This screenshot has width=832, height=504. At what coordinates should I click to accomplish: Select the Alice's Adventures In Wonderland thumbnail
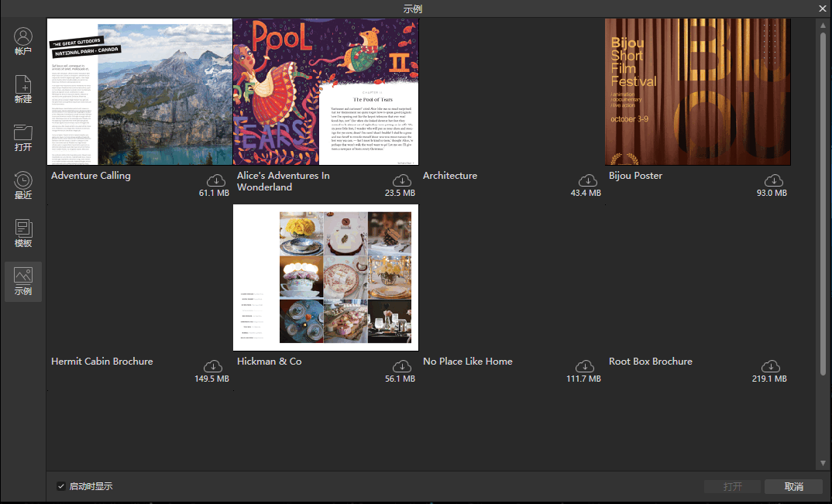(325, 91)
